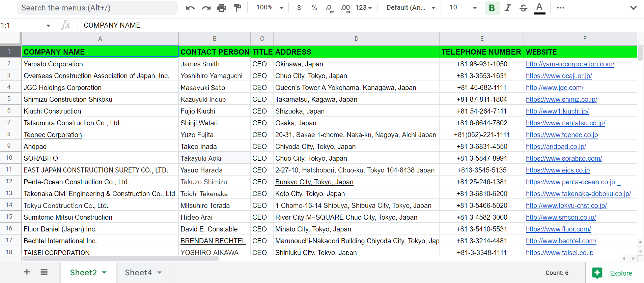Open the www.jgc.com link
644x283 pixels.
555,88
